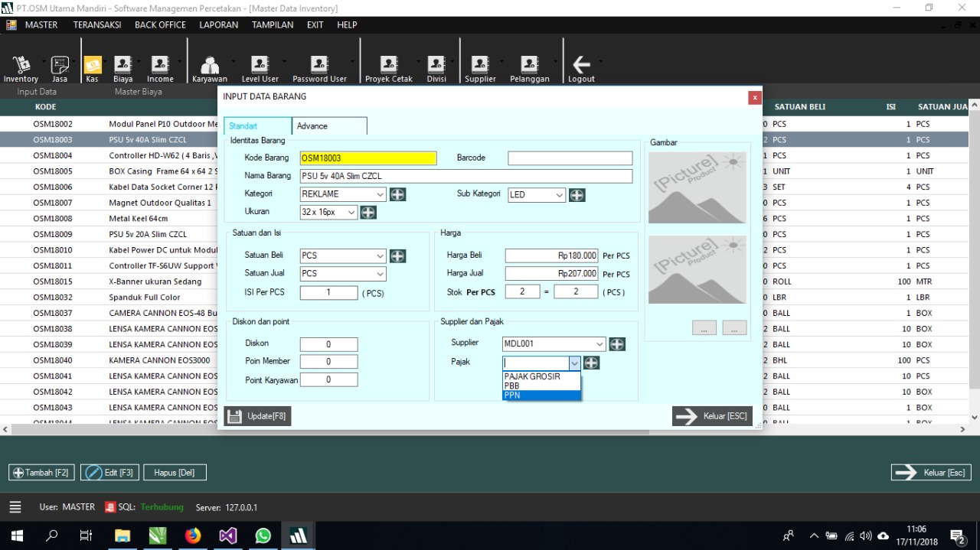Click the Tambah [F2] button
The height and width of the screenshot is (550, 980).
42,473
